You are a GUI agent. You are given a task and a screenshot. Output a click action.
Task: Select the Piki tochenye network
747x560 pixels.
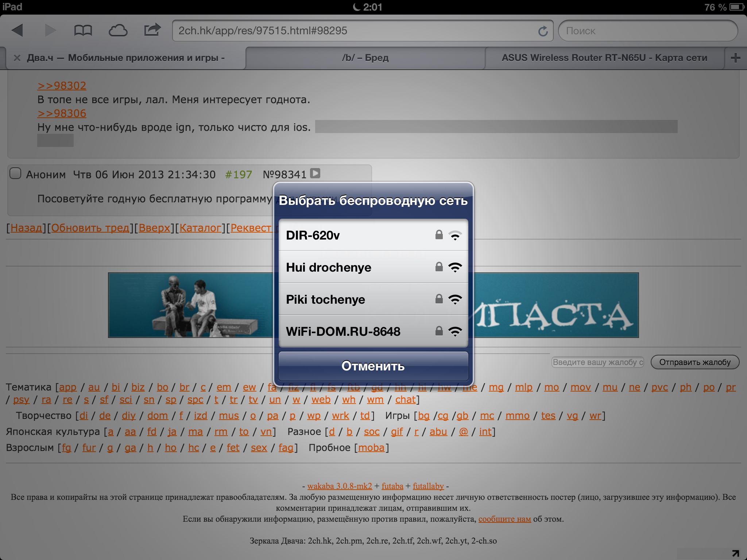coord(373,299)
